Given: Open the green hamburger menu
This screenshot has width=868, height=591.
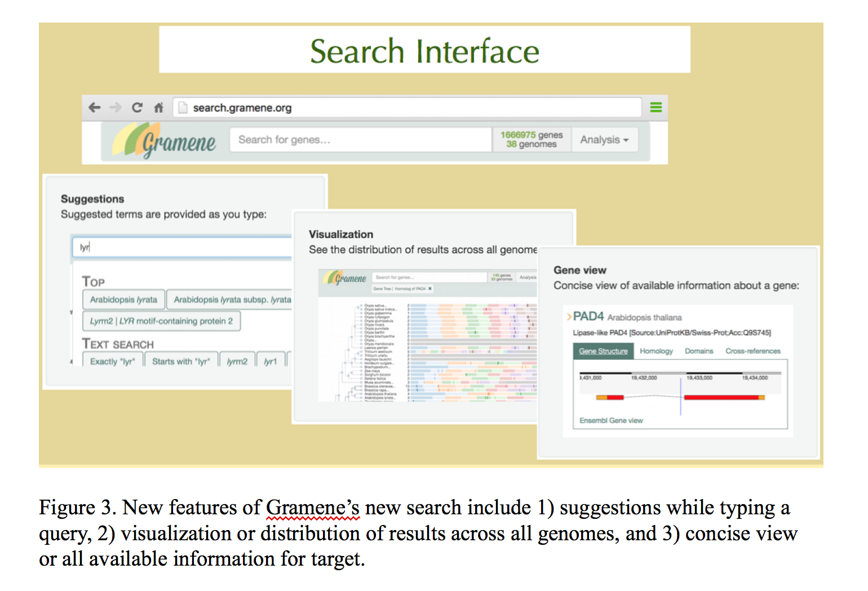Looking at the screenshot, I should (656, 107).
